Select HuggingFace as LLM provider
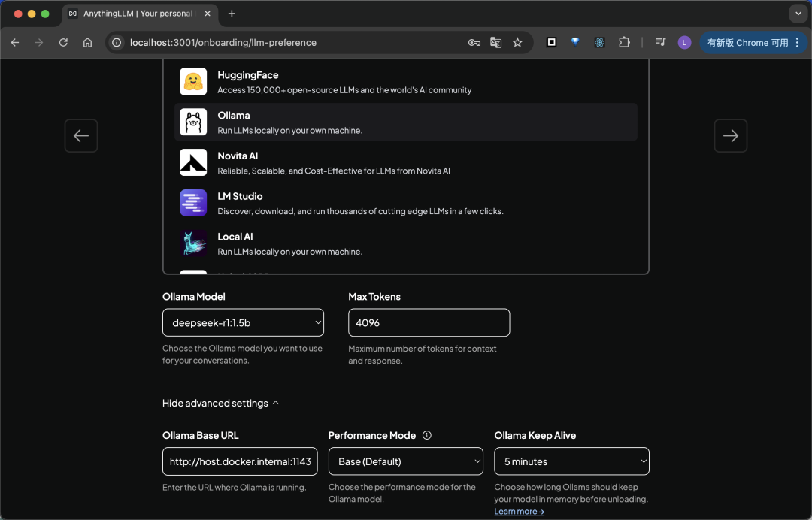The width and height of the screenshot is (812, 520). coord(405,82)
